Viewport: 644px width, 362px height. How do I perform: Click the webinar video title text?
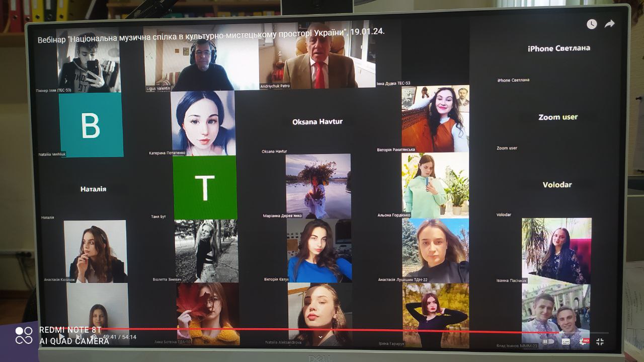tap(211, 32)
